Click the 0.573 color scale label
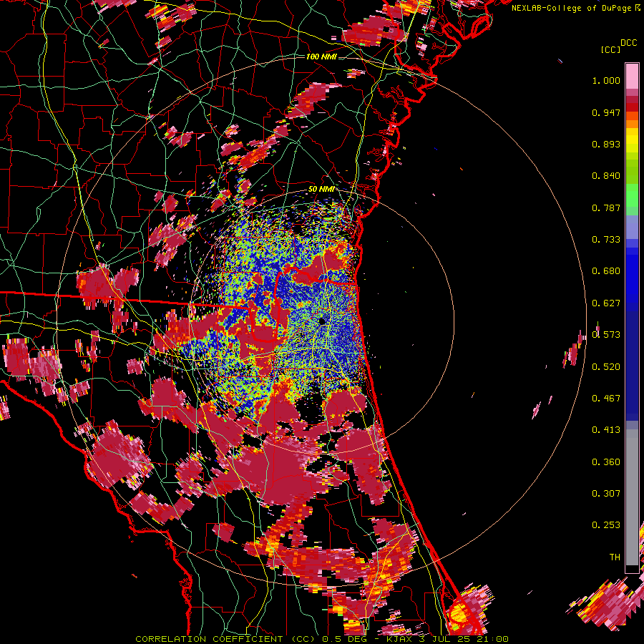 pos(606,335)
